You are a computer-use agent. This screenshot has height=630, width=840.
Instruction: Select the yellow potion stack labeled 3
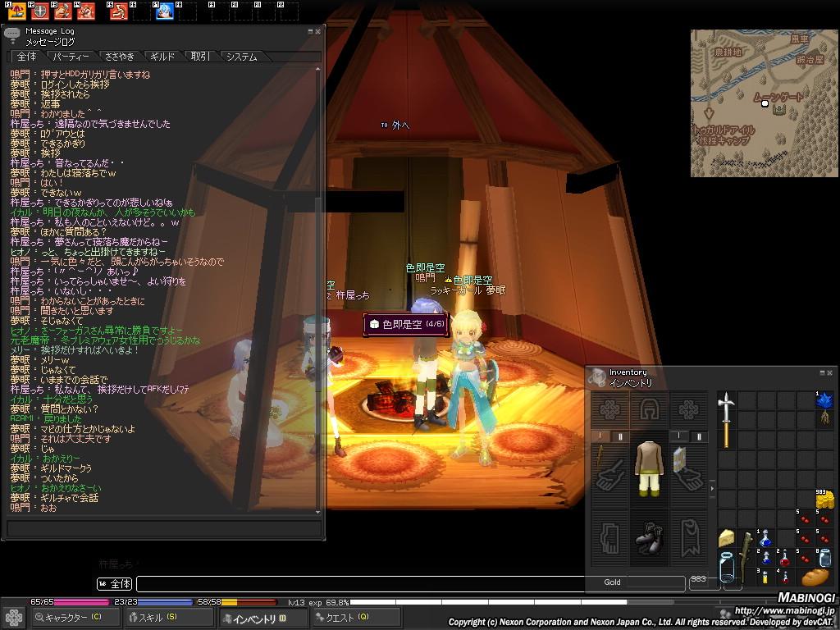tap(765, 577)
